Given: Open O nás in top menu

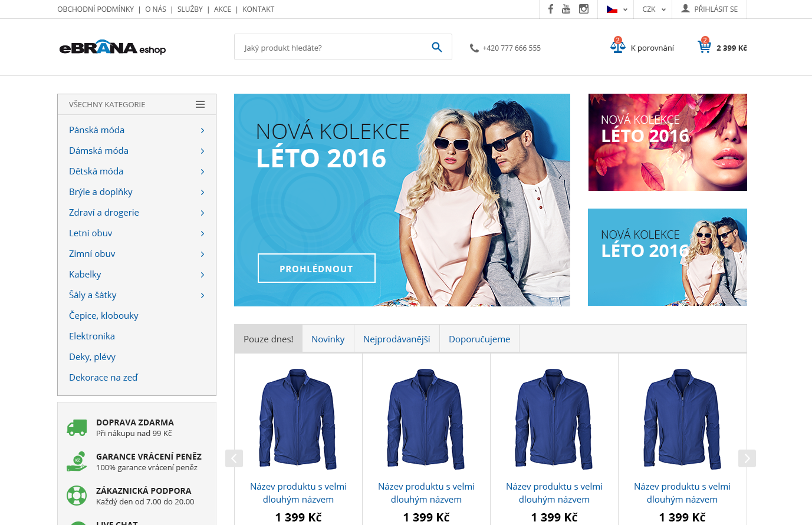Looking at the screenshot, I should [156, 9].
